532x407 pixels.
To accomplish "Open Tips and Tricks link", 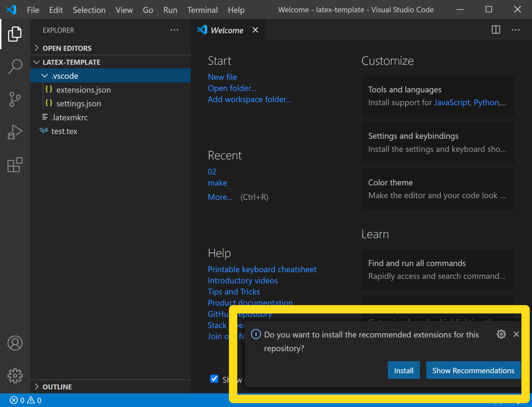I will coord(234,291).
